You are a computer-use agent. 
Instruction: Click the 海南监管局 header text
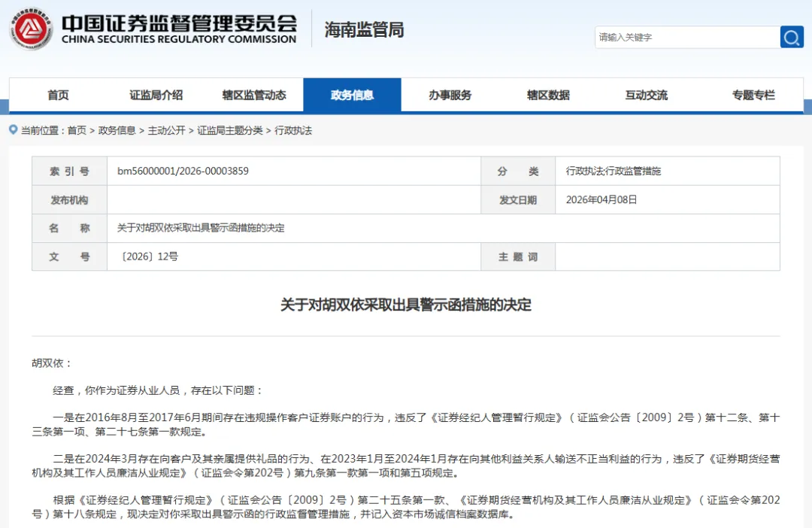click(363, 30)
